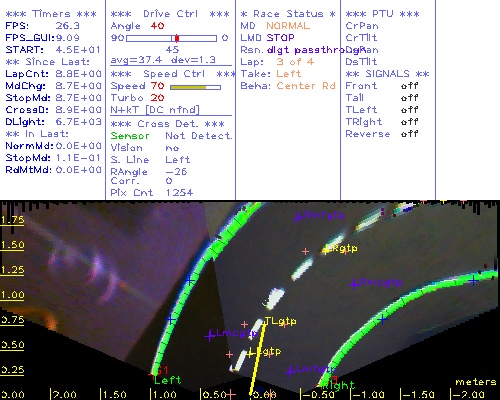
Task: Click the NORMAL mode value
Action: tap(288, 26)
